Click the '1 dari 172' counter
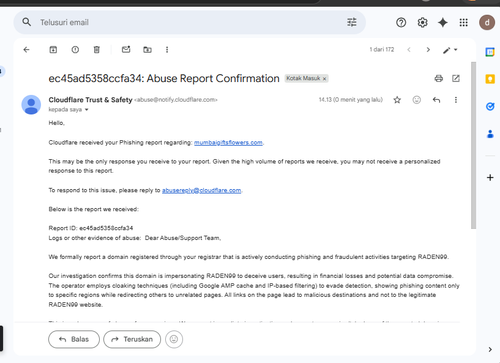 pos(382,50)
